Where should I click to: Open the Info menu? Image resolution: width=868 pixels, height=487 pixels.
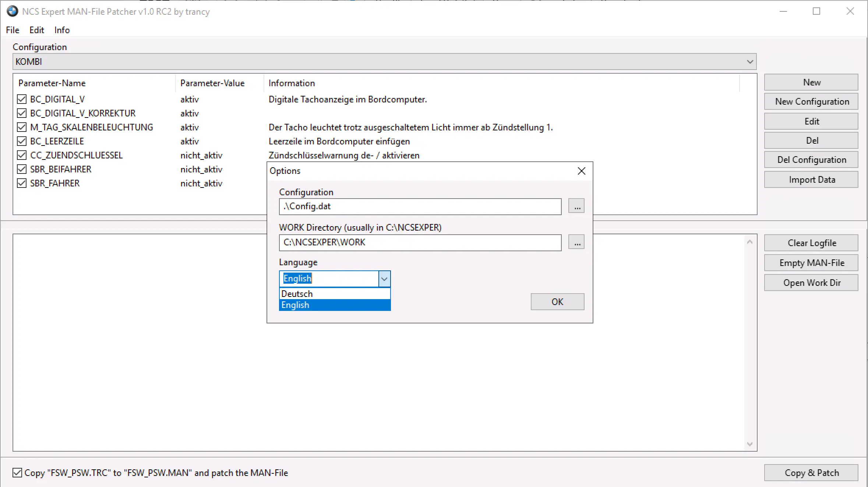[62, 30]
